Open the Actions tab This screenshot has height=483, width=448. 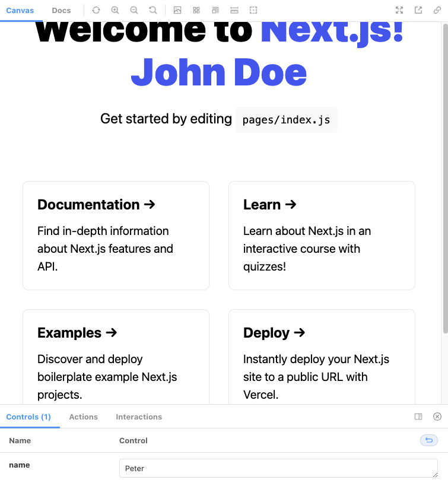[x=83, y=417]
